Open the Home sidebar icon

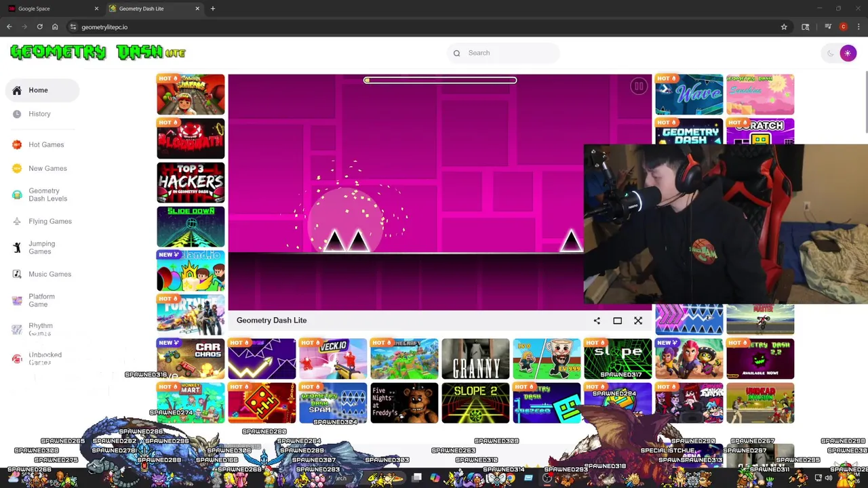tap(17, 90)
